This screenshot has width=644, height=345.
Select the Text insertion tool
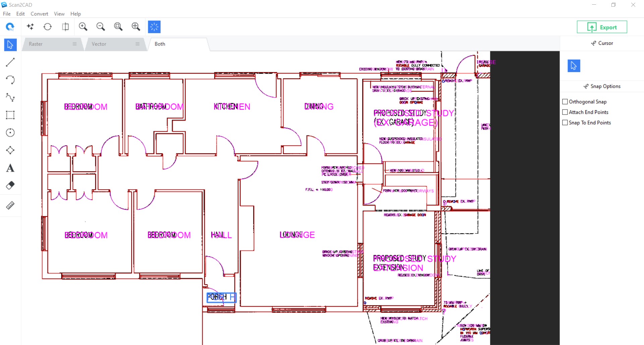[10, 168]
